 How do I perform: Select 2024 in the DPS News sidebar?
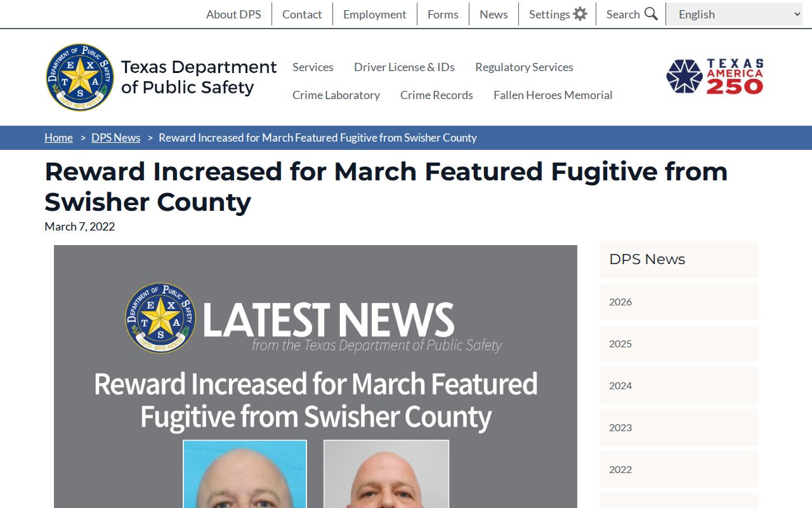(x=679, y=385)
